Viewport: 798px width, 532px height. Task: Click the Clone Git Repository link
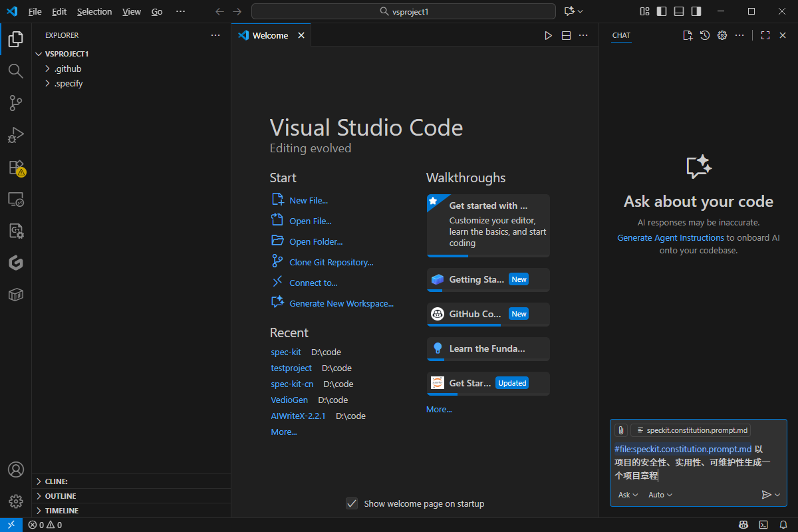click(x=331, y=262)
